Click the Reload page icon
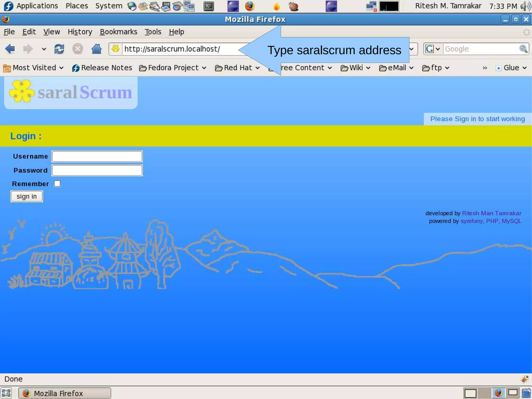Viewport: 532px width, 399px height. click(59, 49)
